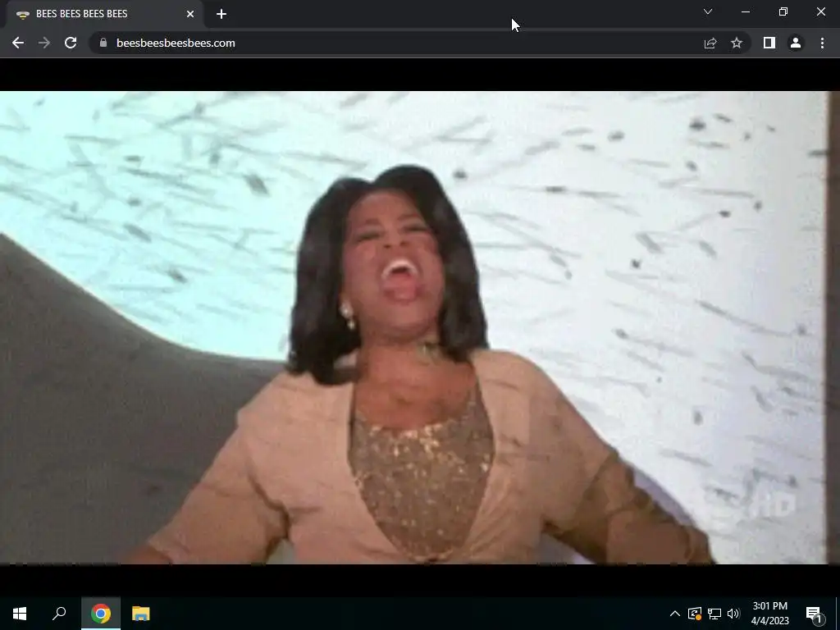Open Chrome's three-dot menu

coord(822,43)
